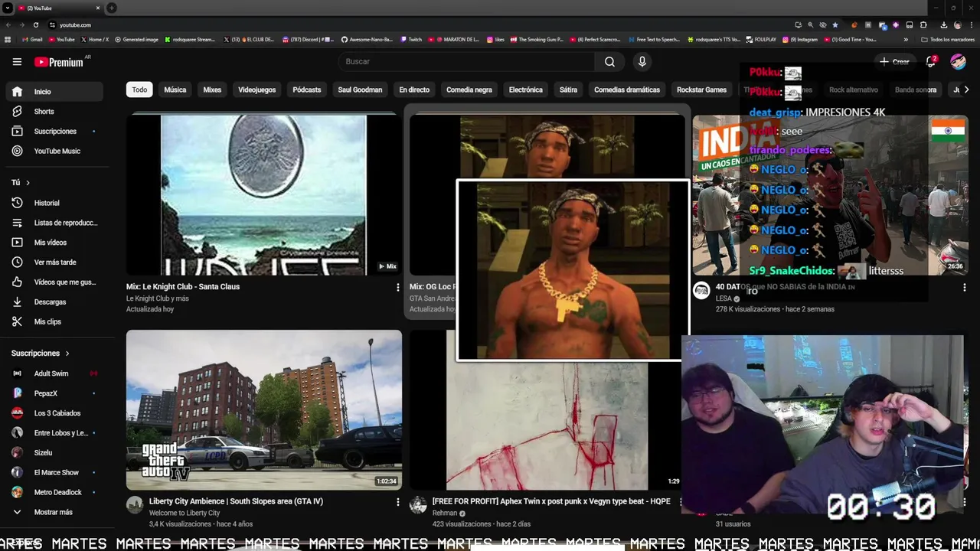The height and width of the screenshot is (551, 980).
Task: Open the YouTube hamburger guide menu
Action: click(x=17, y=62)
